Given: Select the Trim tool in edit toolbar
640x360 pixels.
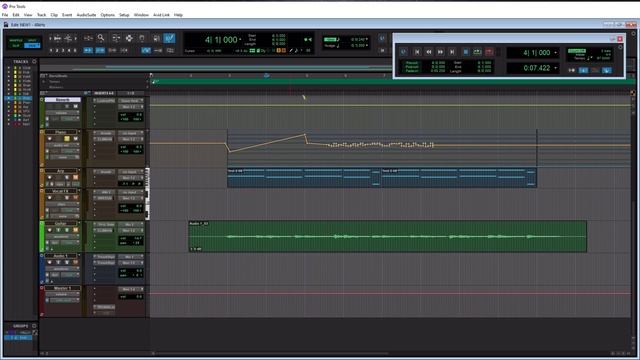Looking at the screenshot, I should point(116,38).
